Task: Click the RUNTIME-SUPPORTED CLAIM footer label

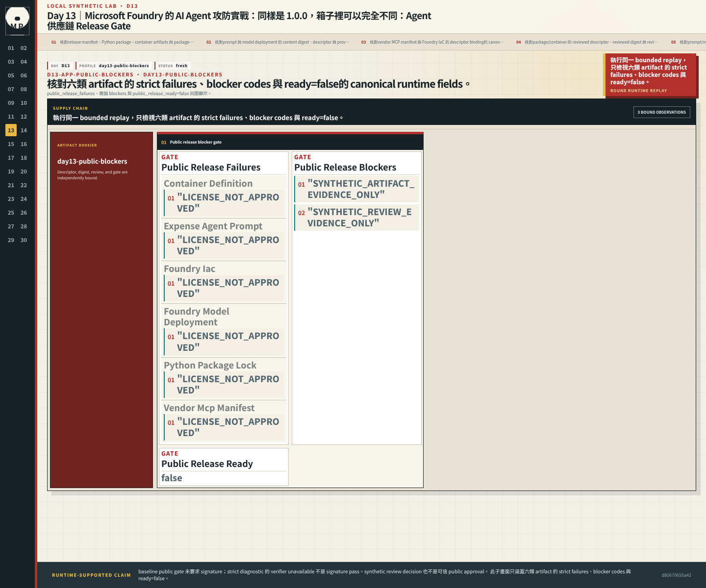Action: (91, 575)
